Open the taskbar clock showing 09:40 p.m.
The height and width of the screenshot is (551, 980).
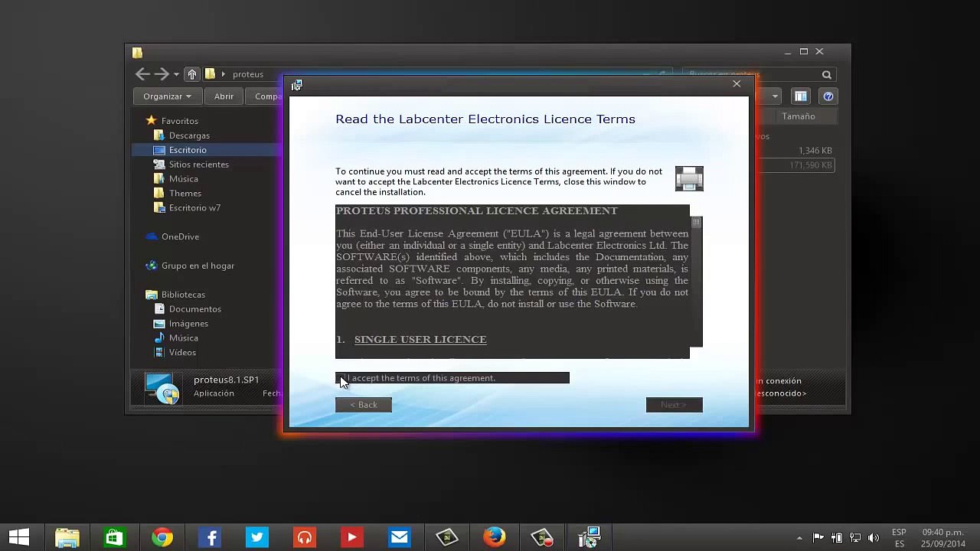pyautogui.click(x=942, y=538)
